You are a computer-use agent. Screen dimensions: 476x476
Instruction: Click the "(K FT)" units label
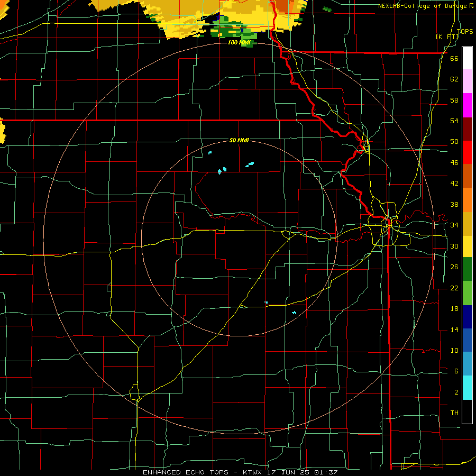click(x=447, y=36)
